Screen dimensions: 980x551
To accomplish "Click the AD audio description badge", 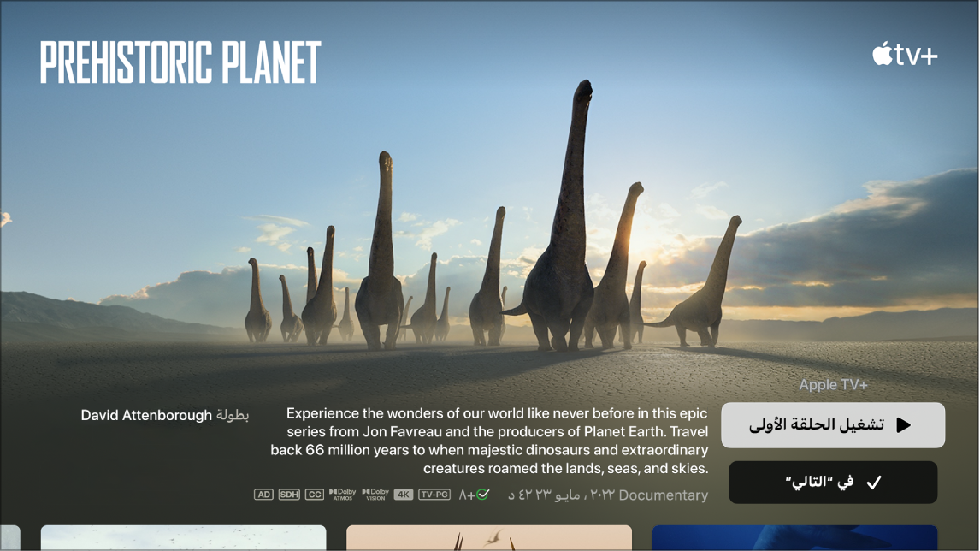I will (263, 495).
